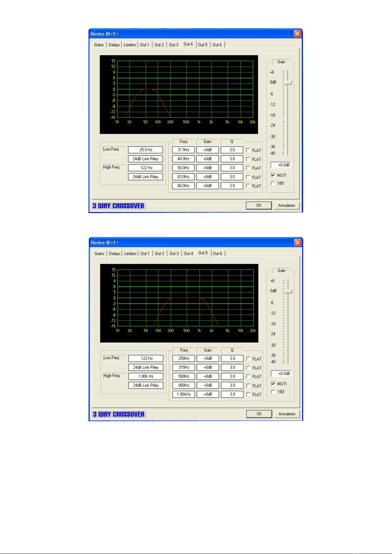Image resolution: width=392 pixels, height=554 pixels.
Task: Click +0.0dB gain value in Out 4 dialog
Action: pos(282,165)
